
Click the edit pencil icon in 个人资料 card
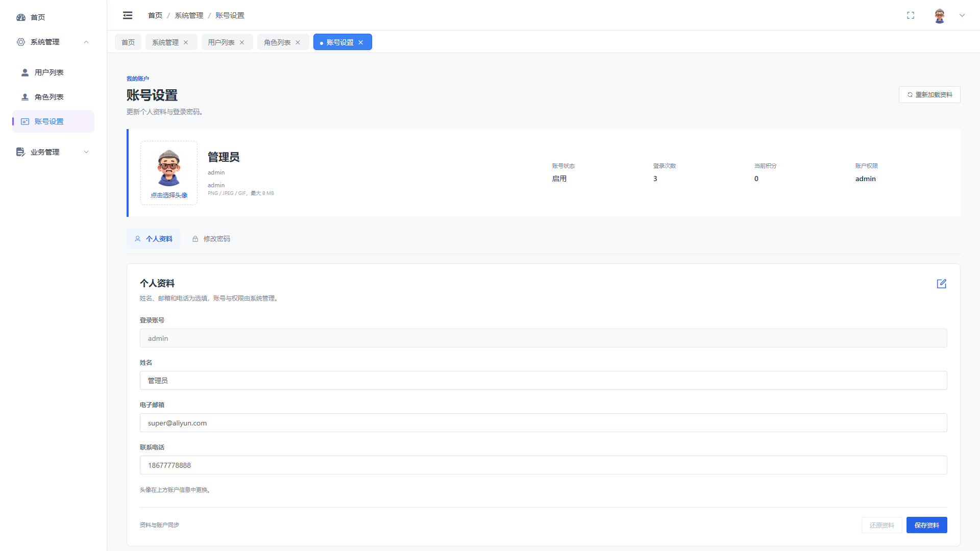pyautogui.click(x=942, y=284)
